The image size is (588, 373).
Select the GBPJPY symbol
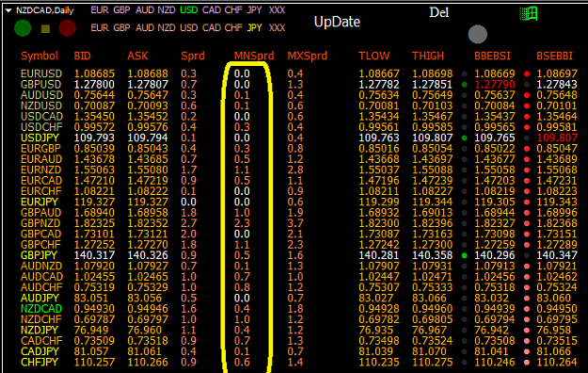(39, 255)
